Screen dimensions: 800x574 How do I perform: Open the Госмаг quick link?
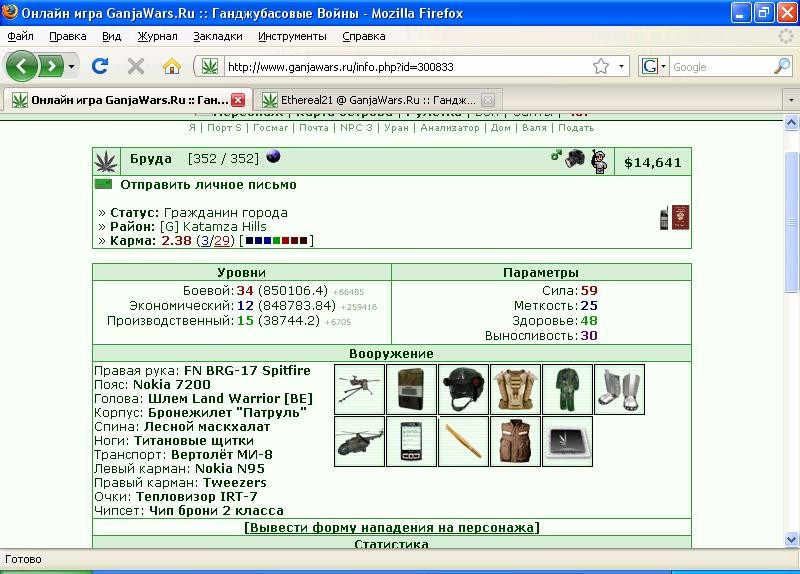tap(271, 128)
